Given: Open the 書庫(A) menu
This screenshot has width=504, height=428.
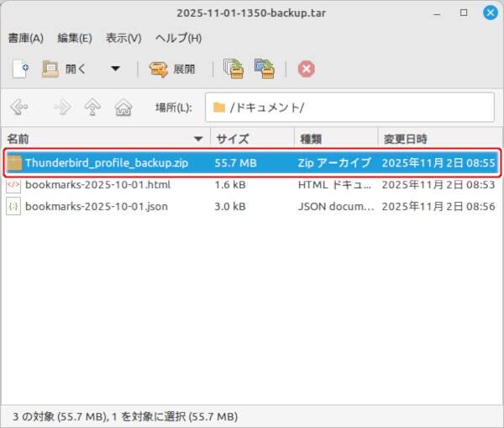Looking at the screenshot, I should (x=25, y=39).
